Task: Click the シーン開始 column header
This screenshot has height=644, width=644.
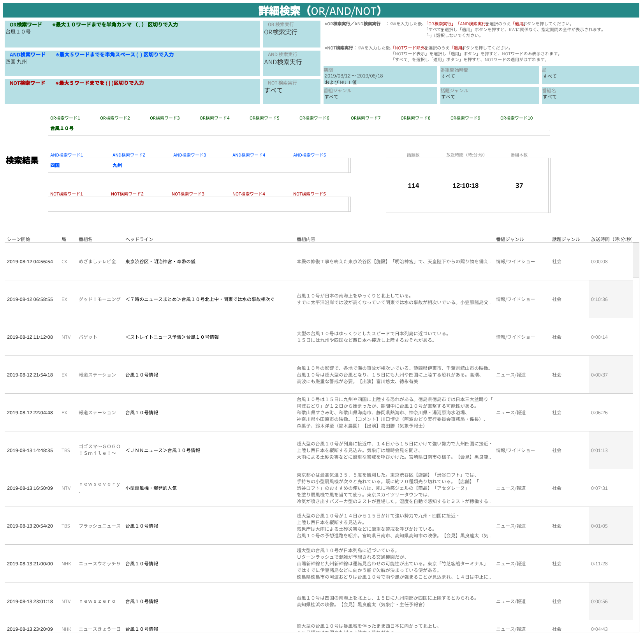Action: click(x=19, y=239)
